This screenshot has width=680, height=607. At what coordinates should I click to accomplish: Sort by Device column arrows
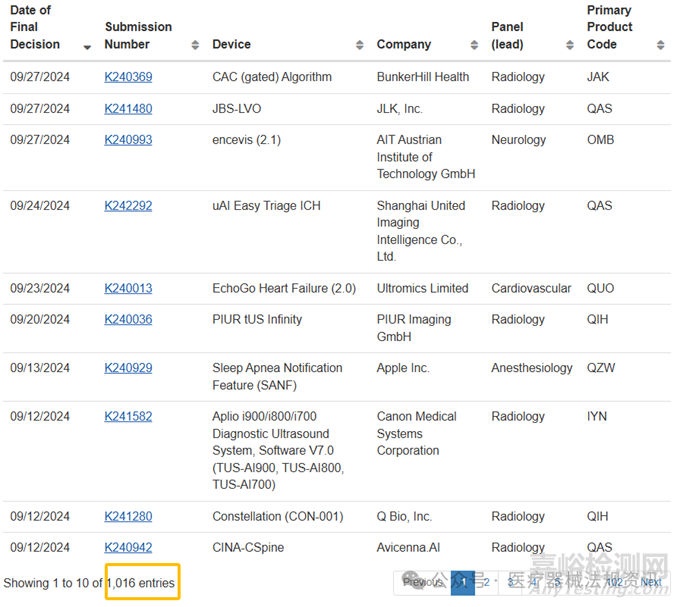[360, 45]
